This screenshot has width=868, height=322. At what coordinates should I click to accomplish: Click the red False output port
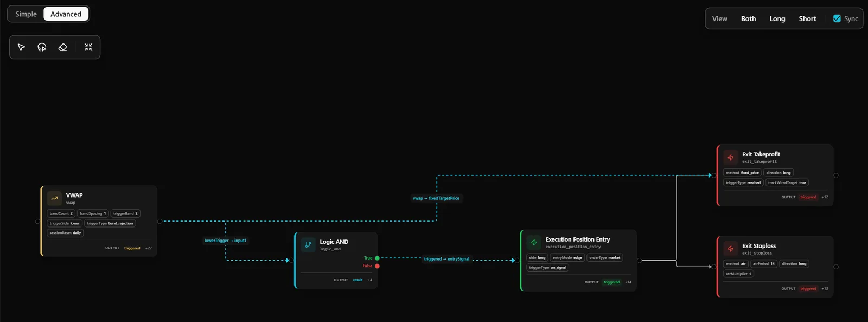[x=377, y=266]
